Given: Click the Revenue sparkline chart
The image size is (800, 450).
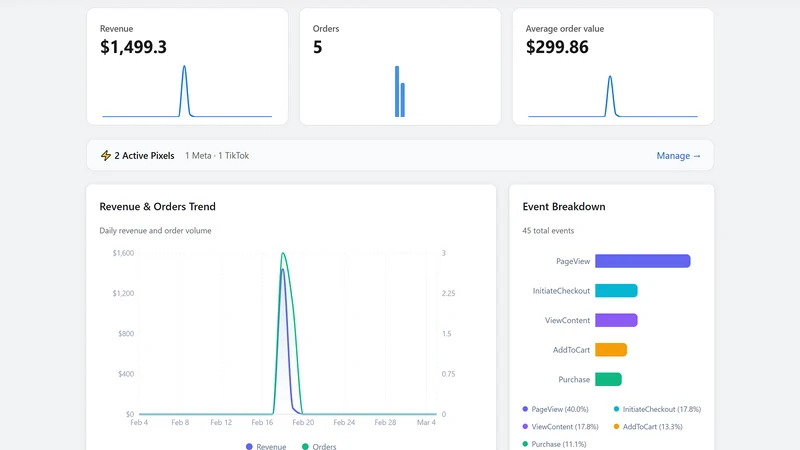Looking at the screenshot, I should pos(187,91).
